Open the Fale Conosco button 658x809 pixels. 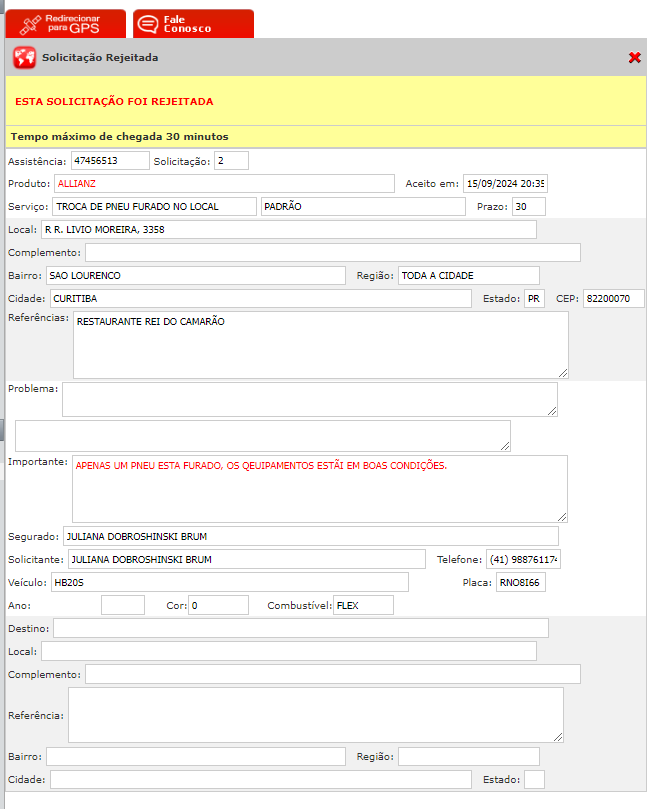[x=194, y=24]
